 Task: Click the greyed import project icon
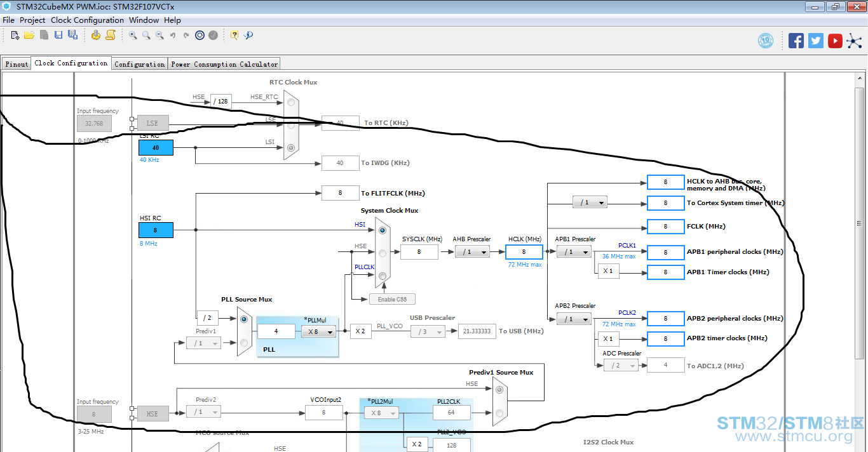pyautogui.click(x=44, y=35)
